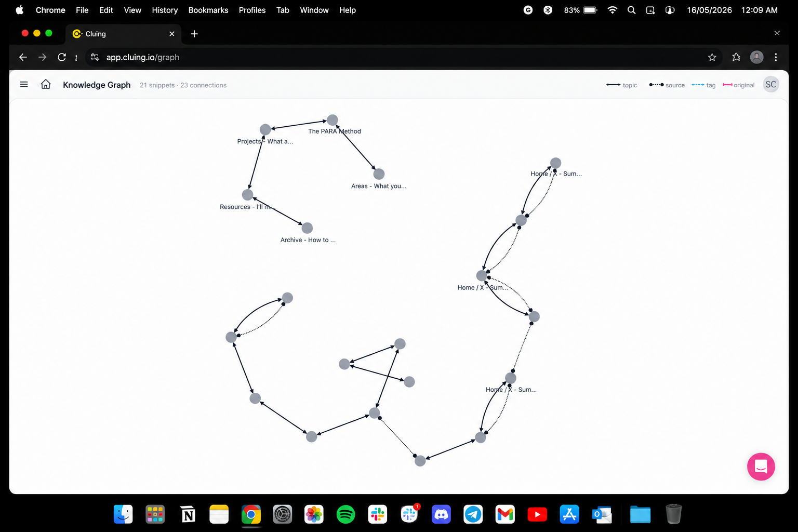Image resolution: width=798 pixels, height=532 pixels.
Task: Open the View menu
Action: pyautogui.click(x=132, y=10)
